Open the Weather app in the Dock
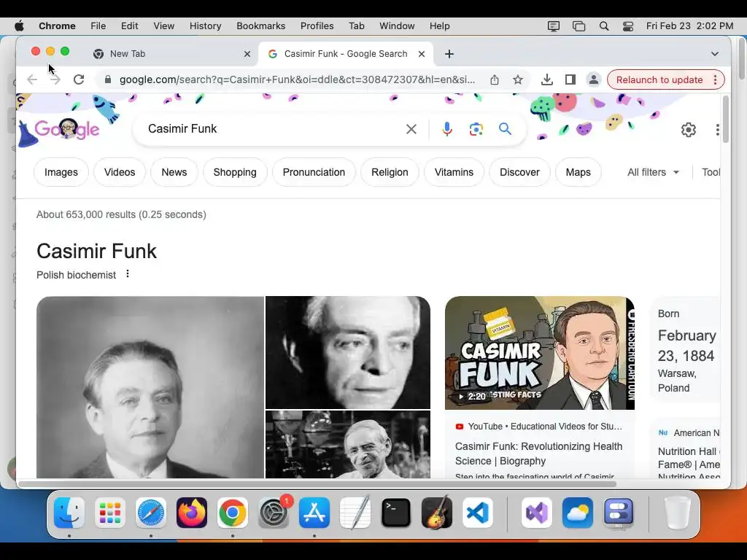 (578, 513)
